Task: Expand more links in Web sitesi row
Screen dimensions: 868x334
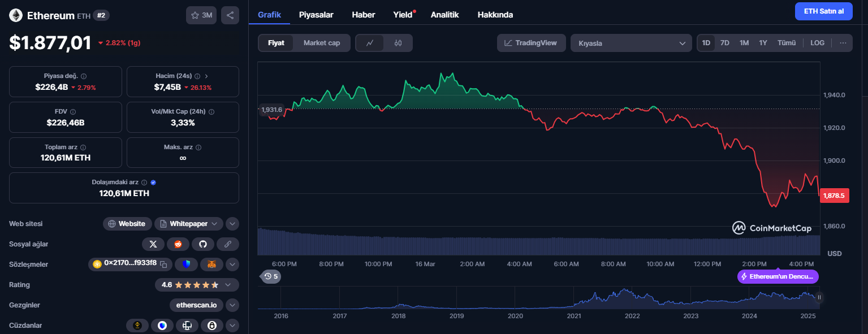Action: pyautogui.click(x=232, y=224)
